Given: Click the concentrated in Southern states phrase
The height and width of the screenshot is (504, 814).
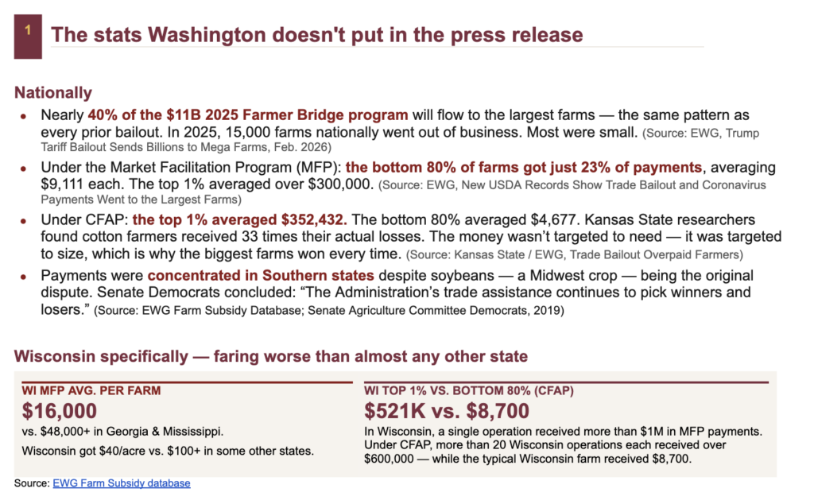Looking at the screenshot, I should click(x=261, y=275).
